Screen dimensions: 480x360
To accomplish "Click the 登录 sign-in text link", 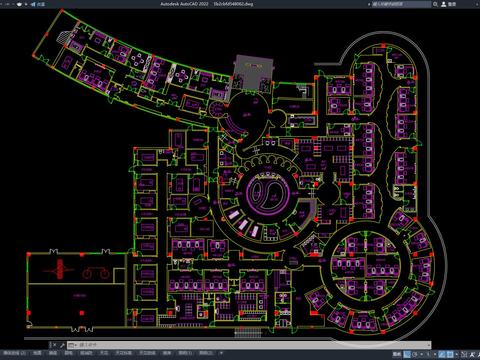I will pyautogui.click(x=452, y=4).
